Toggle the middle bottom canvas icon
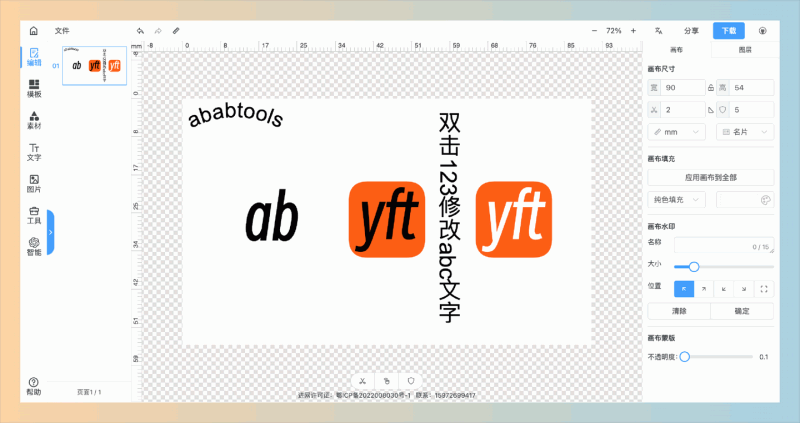Viewport: 800px width, 423px height. click(x=387, y=381)
